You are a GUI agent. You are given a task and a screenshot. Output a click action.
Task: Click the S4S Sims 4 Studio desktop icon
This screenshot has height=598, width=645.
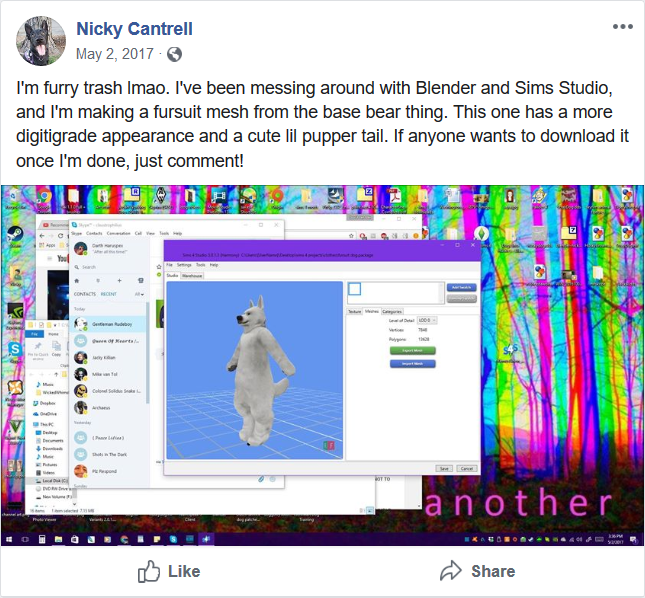coord(510,350)
